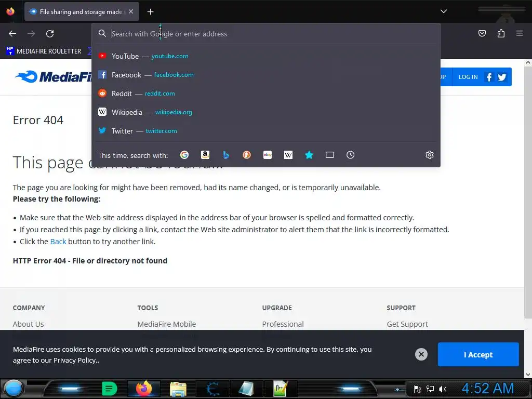The image size is (532, 399).
Task: Open the green chat app in taskbar
Action: (109, 389)
